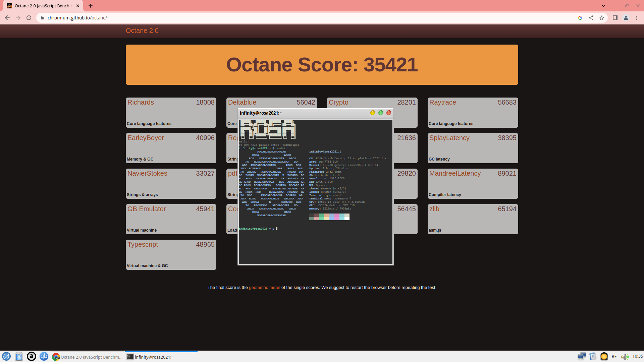Click the GB Emulator benchmark title
The width and height of the screenshot is (644, 362).
[147, 209]
